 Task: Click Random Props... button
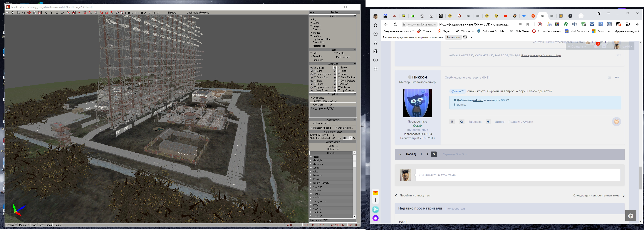344,128
